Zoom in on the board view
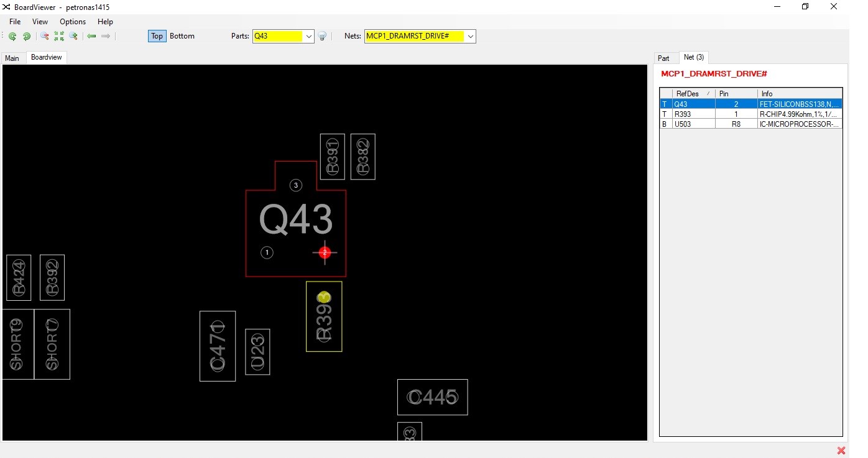This screenshot has width=868, height=458. point(73,36)
